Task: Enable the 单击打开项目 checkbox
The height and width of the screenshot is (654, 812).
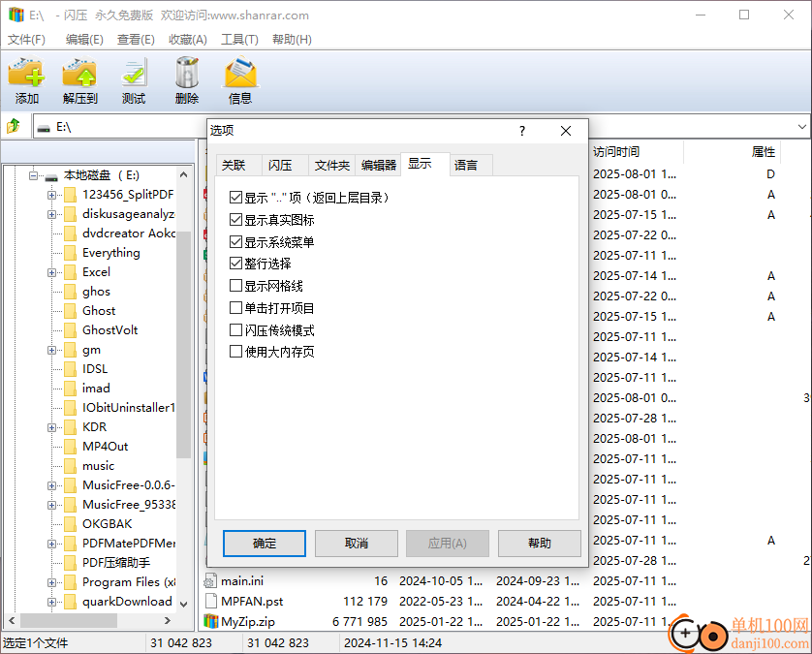Action: coord(235,308)
